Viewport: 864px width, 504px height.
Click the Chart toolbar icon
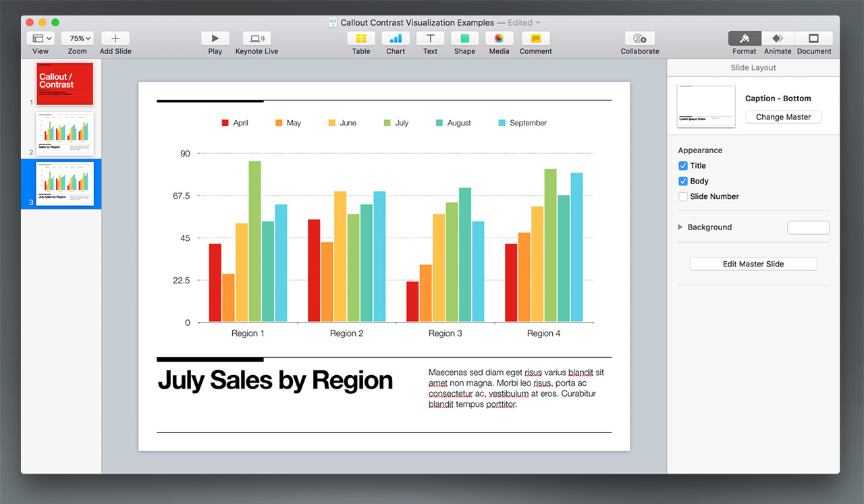(396, 39)
